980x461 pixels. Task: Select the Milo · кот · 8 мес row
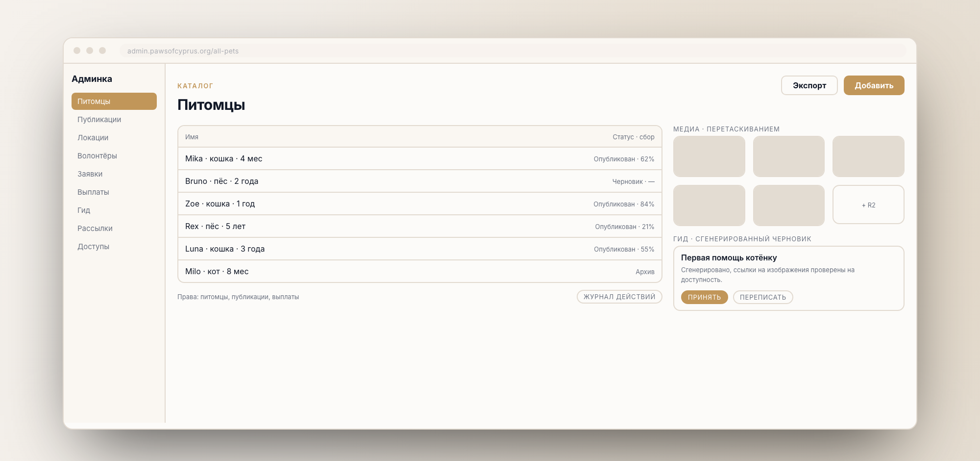[x=420, y=271]
